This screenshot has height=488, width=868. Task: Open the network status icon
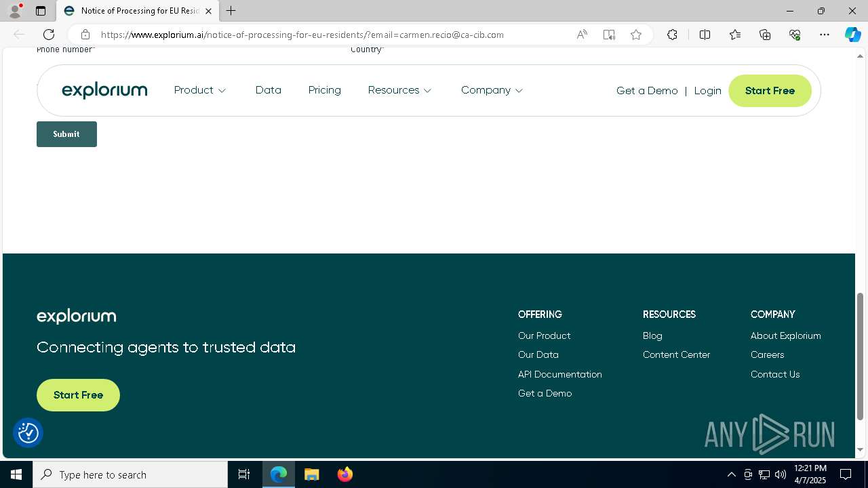(x=764, y=474)
